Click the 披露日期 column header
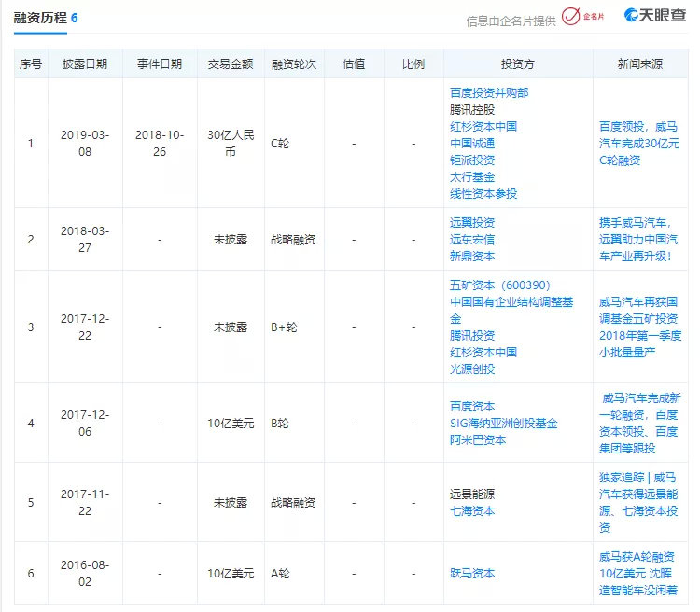700x612 pixels. point(85,64)
